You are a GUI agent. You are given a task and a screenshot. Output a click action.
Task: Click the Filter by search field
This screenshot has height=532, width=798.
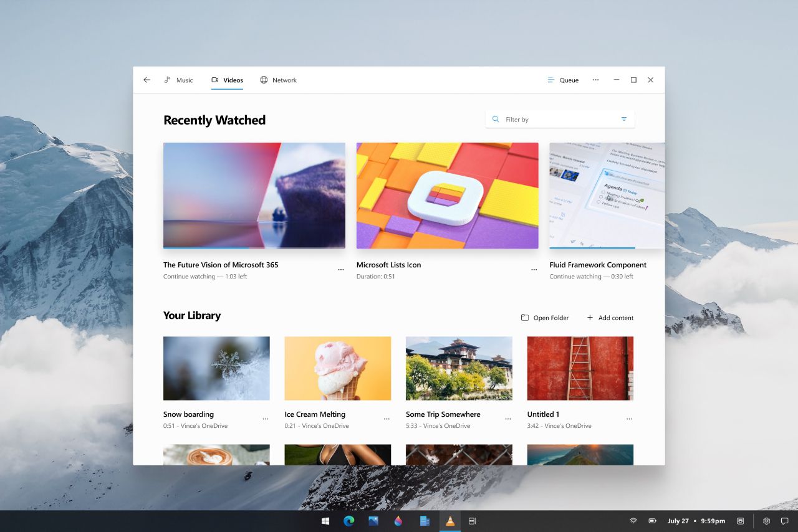coord(560,119)
